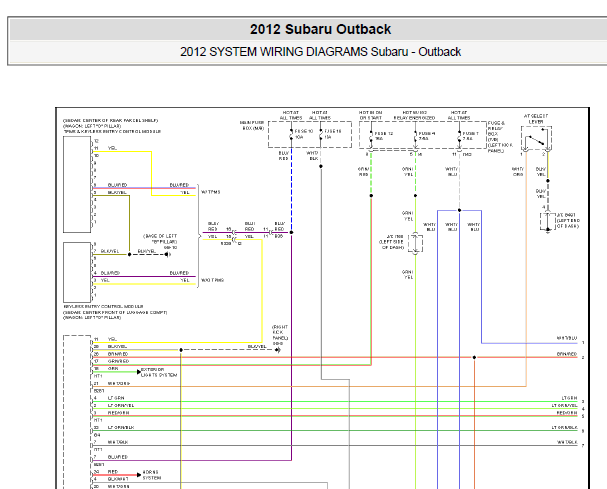Click the "FUSE 12" fuse label
Image resolution: width=607 pixels, height=489 pixels.
384,136
